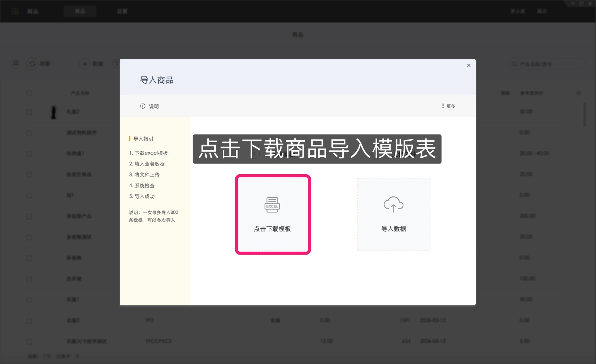Click guide step 4. 系统检查
The width and height of the screenshot is (596, 364).
(142, 185)
